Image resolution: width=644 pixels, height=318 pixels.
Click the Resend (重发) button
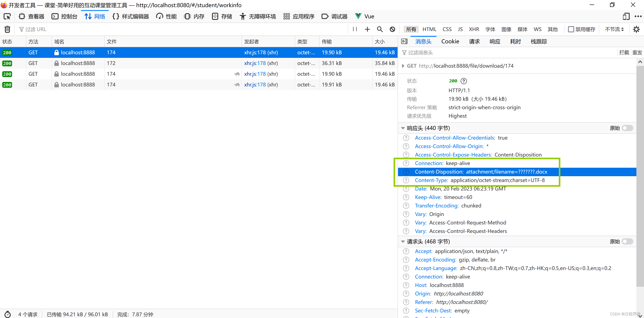(637, 52)
